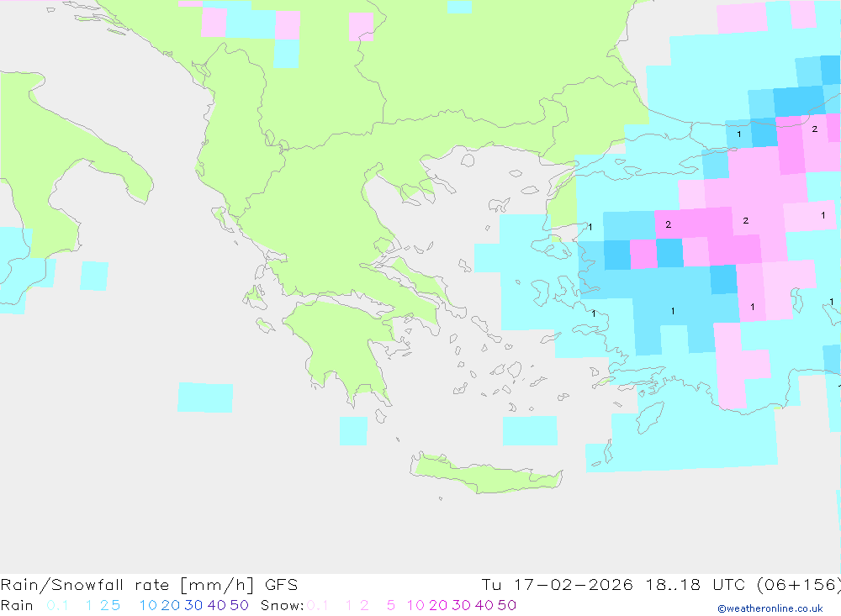Image resolution: width=841 pixels, height=616 pixels.
Task: Select snow legend value 10
Action: point(415,605)
